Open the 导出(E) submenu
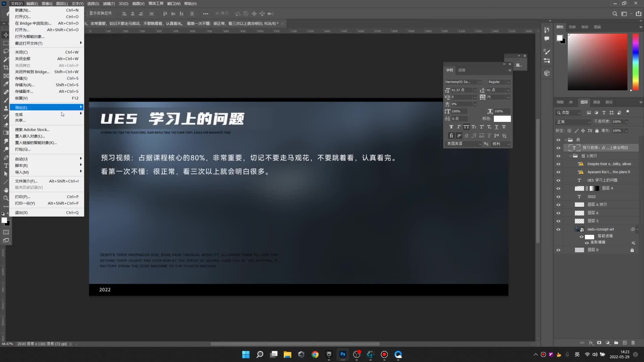The image size is (644, 362). (x=47, y=108)
